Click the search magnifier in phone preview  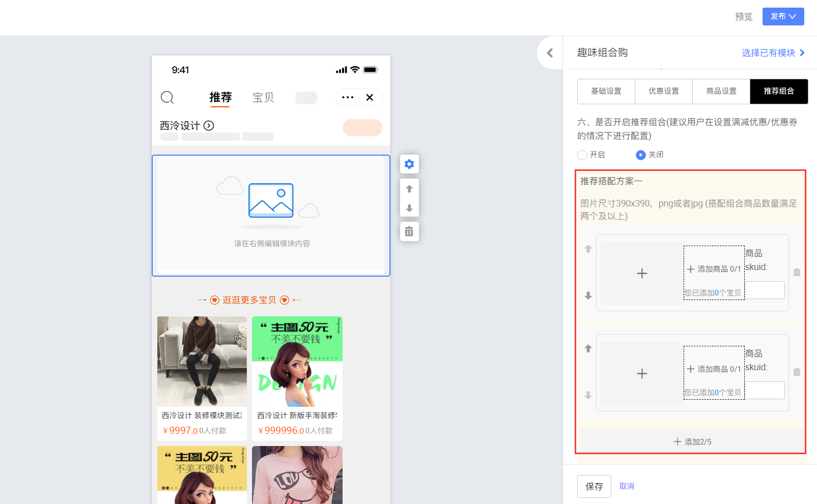tap(167, 97)
